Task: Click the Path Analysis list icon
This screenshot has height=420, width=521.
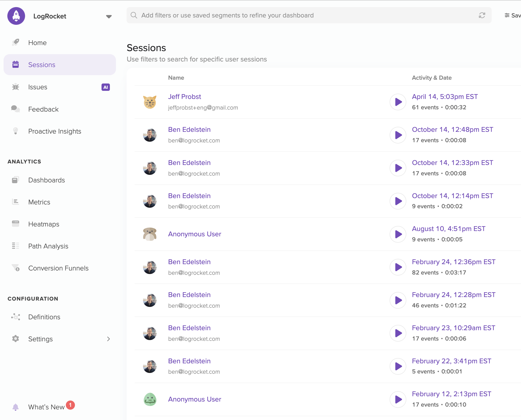Action: point(16,246)
